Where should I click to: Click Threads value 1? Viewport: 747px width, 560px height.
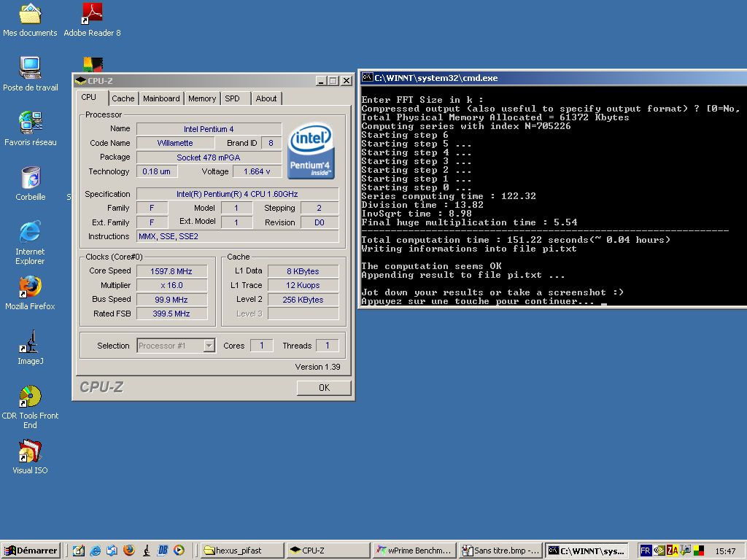tap(328, 346)
